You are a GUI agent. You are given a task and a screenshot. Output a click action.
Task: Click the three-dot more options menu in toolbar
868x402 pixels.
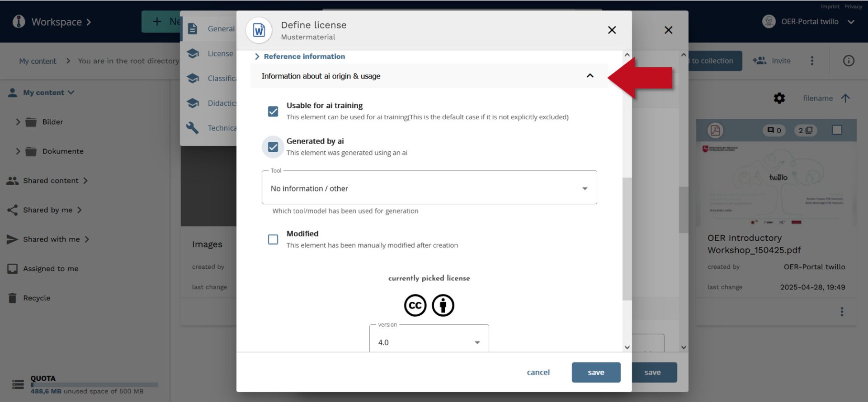point(812,61)
